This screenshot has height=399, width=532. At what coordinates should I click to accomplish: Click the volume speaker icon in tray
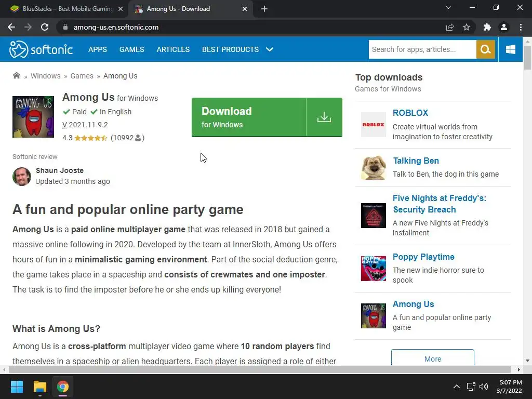click(x=484, y=387)
